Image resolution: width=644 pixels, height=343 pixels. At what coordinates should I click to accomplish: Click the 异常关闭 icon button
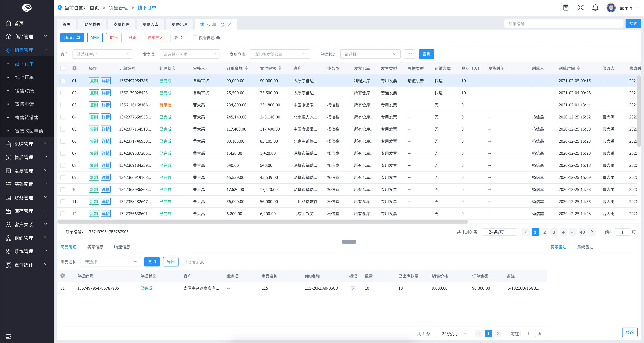tap(155, 38)
